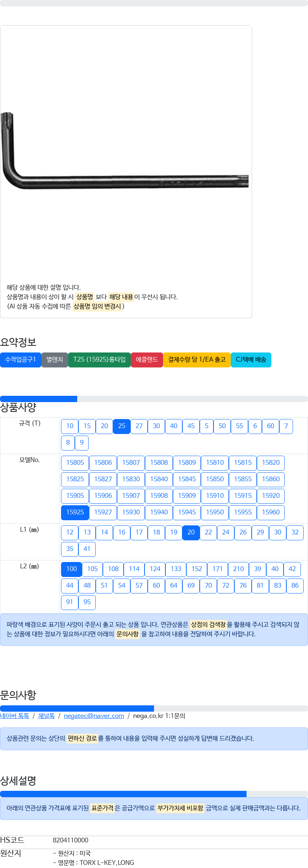Choose L1 length 41
Image resolution: width=308 pixels, height=868 pixels.
click(x=87, y=549)
